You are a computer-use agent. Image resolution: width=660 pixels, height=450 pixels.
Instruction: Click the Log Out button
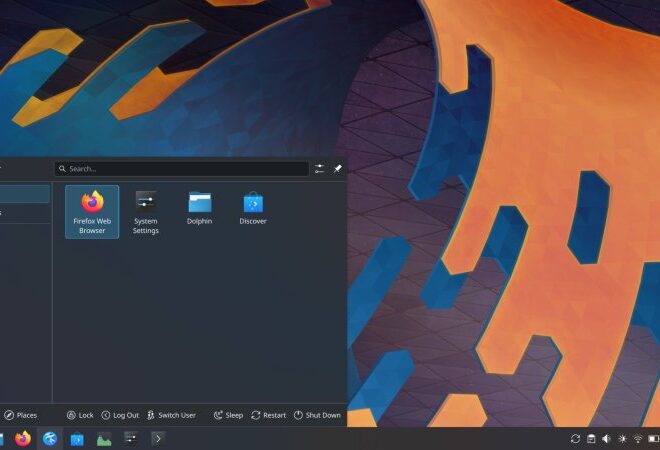pyautogui.click(x=120, y=415)
